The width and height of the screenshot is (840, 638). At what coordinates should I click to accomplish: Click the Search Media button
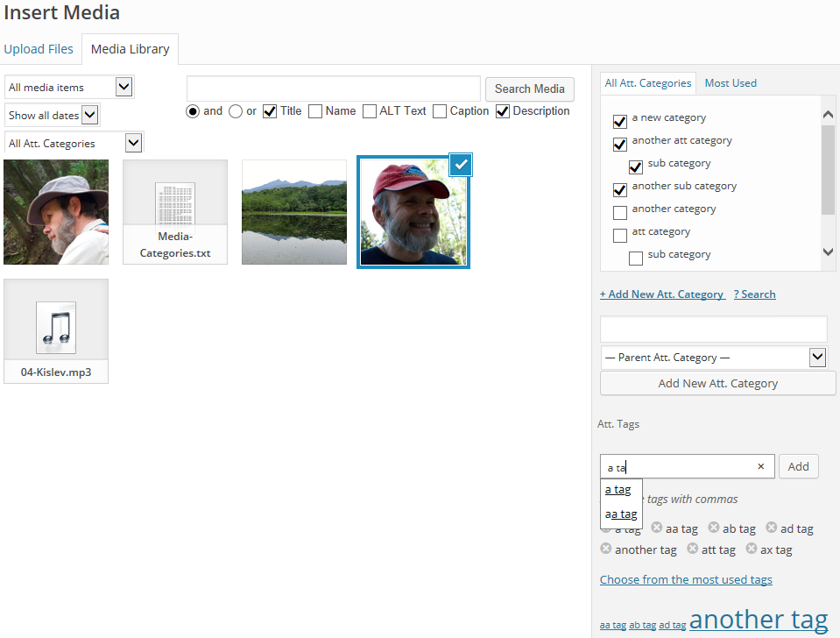coord(529,89)
